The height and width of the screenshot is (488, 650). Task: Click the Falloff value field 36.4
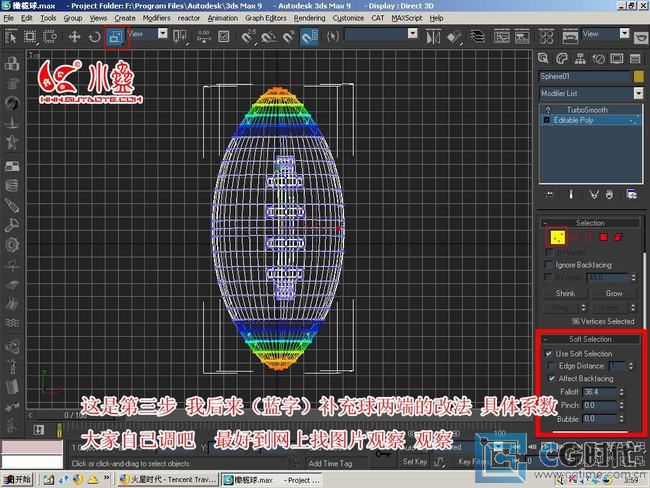tap(600, 392)
